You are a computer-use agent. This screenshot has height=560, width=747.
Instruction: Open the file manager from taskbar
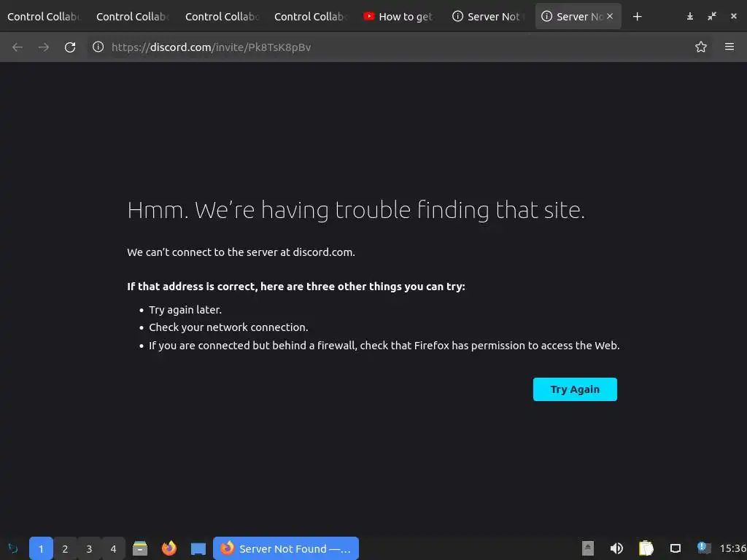click(x=140, y=548)
